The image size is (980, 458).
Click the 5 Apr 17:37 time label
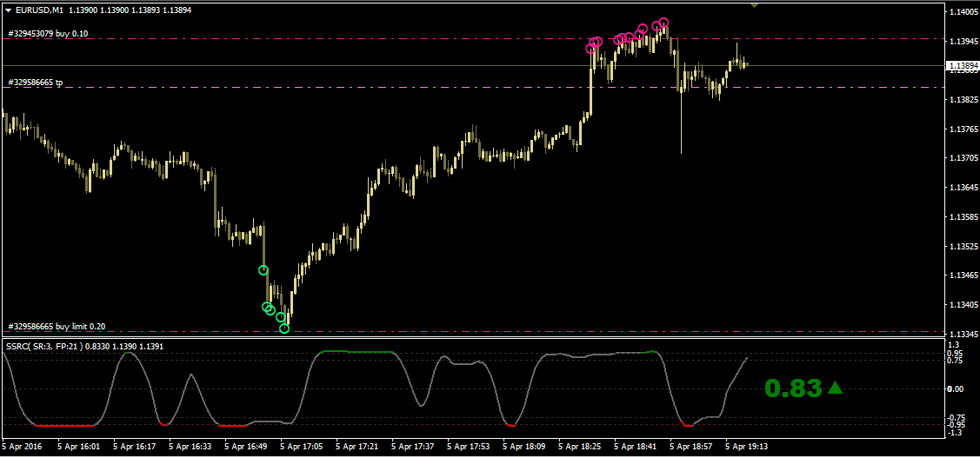coord(413,448)
